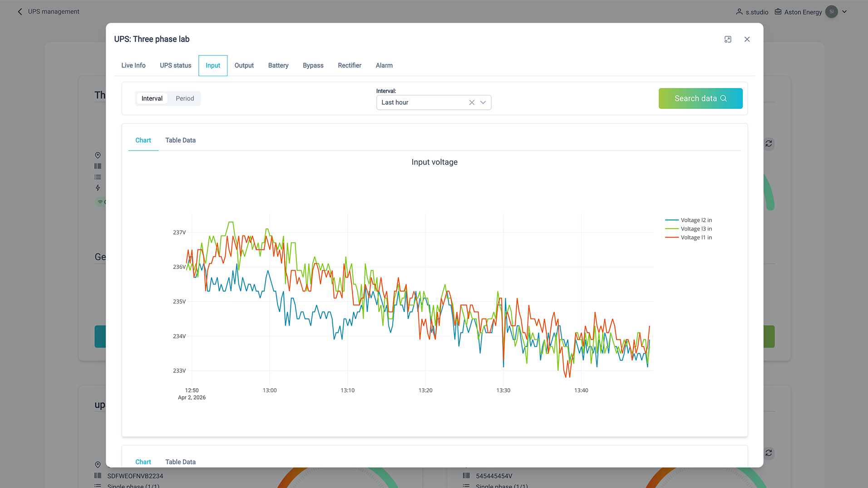This screenshot has width=868, height=488.
Task: Open the Interval dropdown arrow
Action: coord(483,102)
